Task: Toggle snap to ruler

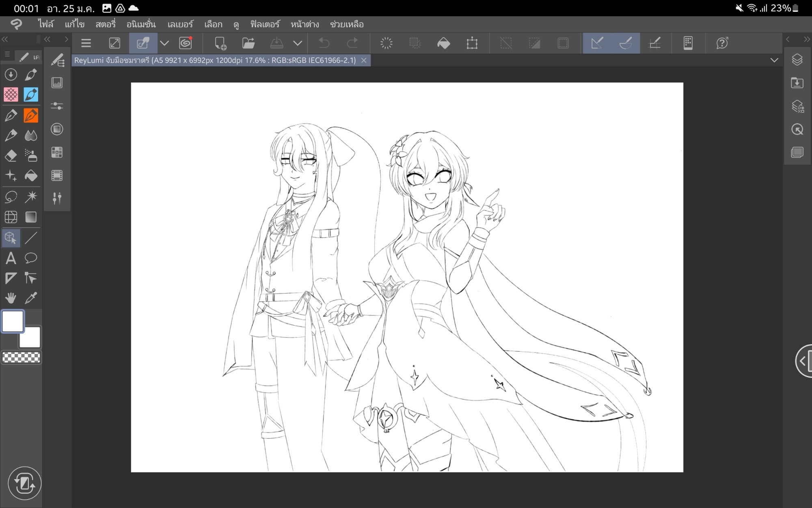Action: (x=597, y=43)
